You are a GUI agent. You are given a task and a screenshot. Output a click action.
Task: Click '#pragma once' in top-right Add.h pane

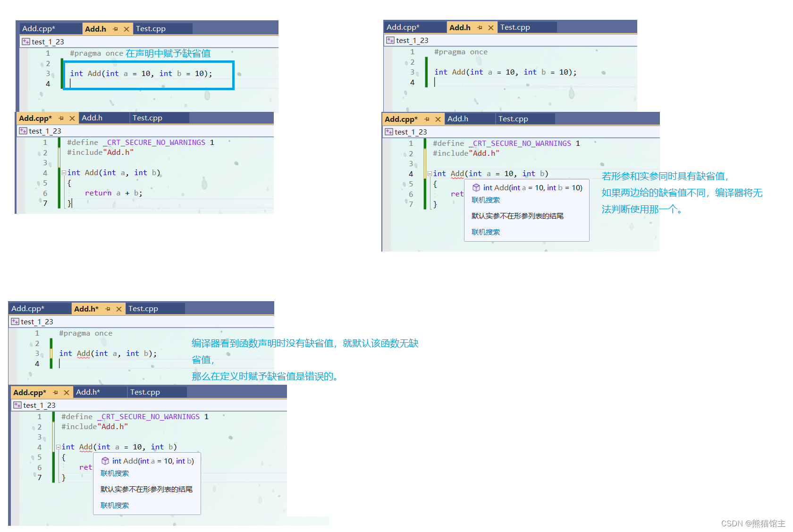point(461,52)
